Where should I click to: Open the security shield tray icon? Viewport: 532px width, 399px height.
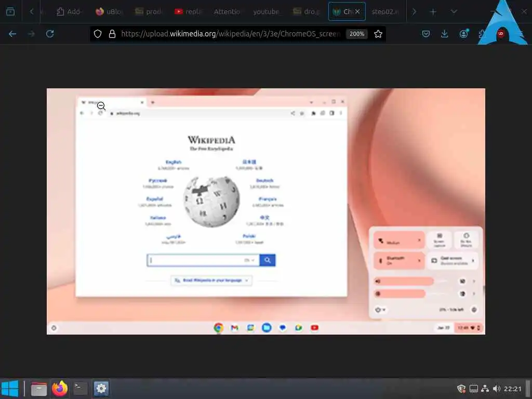coord(461,389)
